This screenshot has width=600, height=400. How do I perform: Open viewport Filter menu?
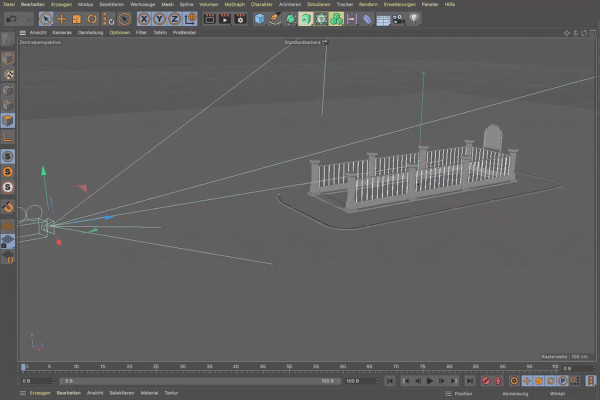tap(141, 33)
